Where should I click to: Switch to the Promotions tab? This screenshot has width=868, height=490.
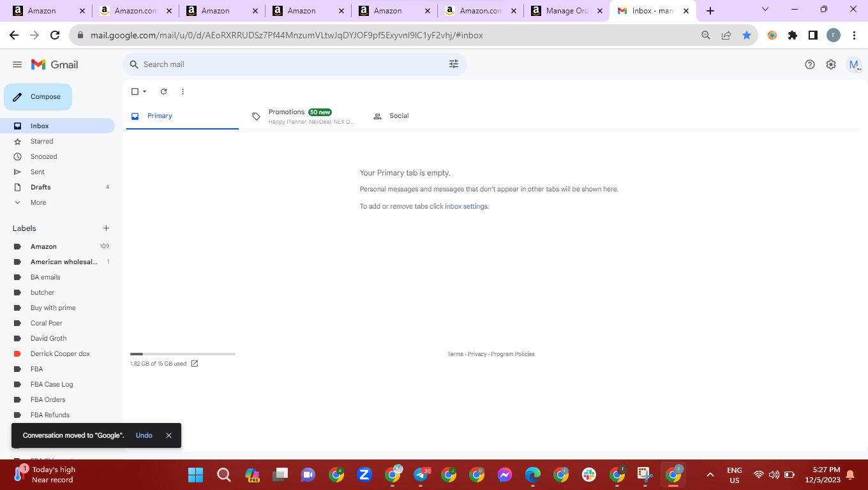click(x=304, y=116)
